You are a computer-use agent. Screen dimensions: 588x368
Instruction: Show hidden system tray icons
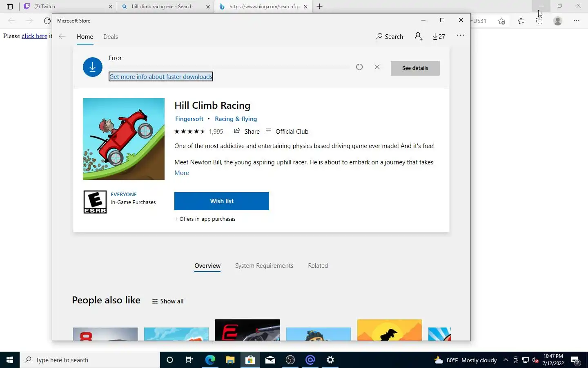pyautogui.click(x=506, y=360)
